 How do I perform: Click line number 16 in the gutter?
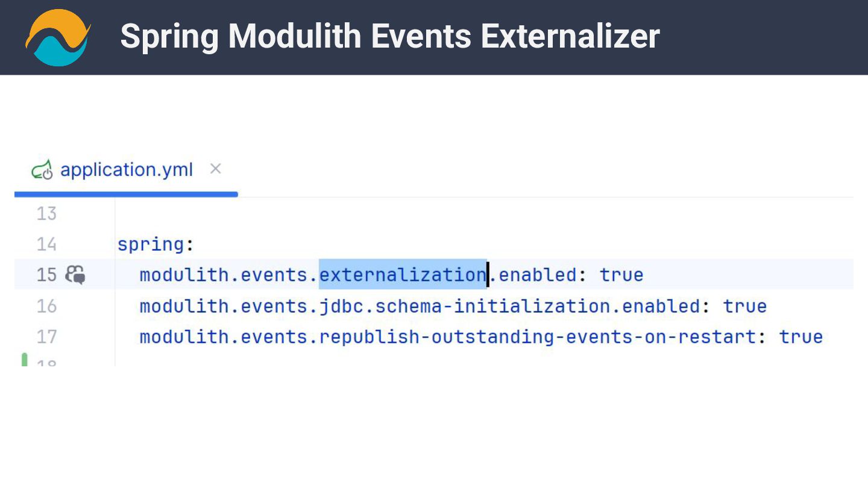tap(46, 306)
